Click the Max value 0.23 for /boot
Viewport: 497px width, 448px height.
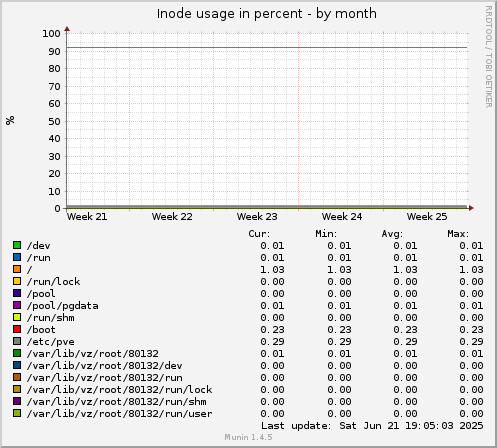click(471, 330)
